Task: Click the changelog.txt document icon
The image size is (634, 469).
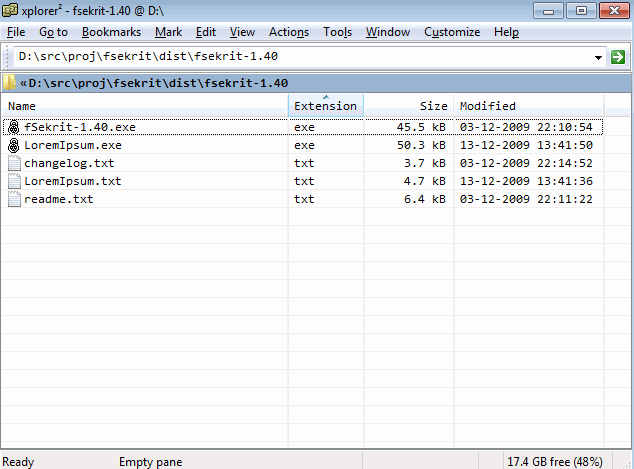Action: [14, 163]
